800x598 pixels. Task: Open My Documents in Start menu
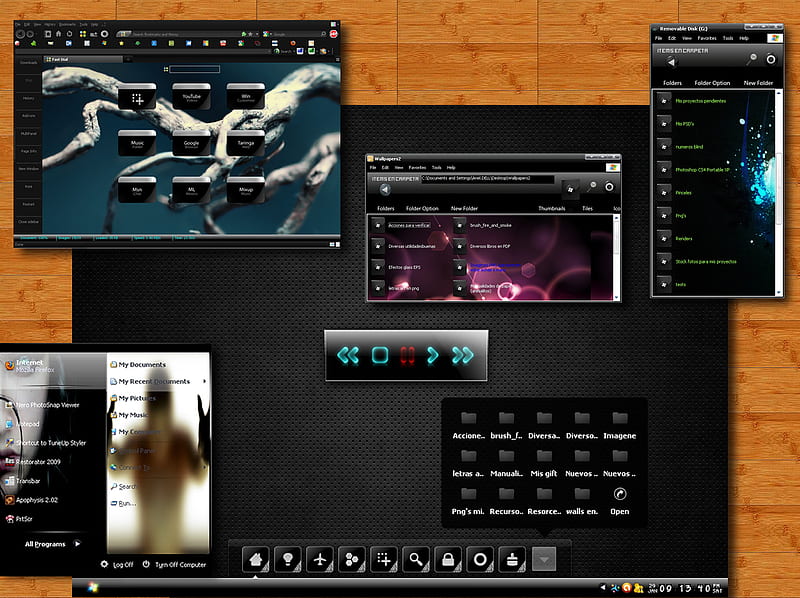[138, 364]
